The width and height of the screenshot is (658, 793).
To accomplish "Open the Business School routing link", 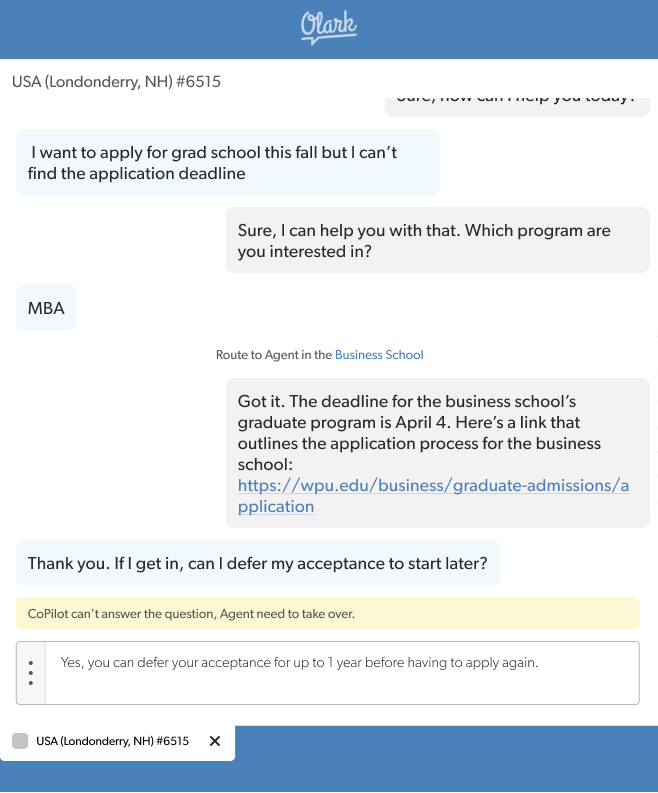I will tap(379, 355).
